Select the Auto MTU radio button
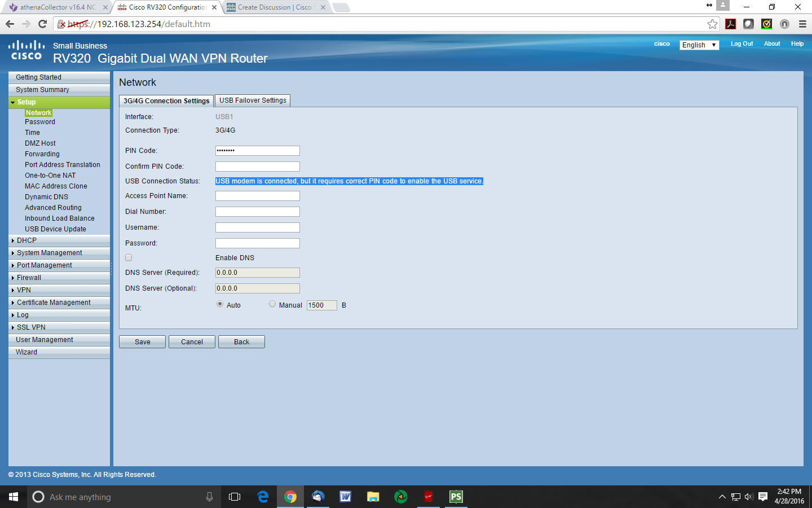 tap(220, 304)
